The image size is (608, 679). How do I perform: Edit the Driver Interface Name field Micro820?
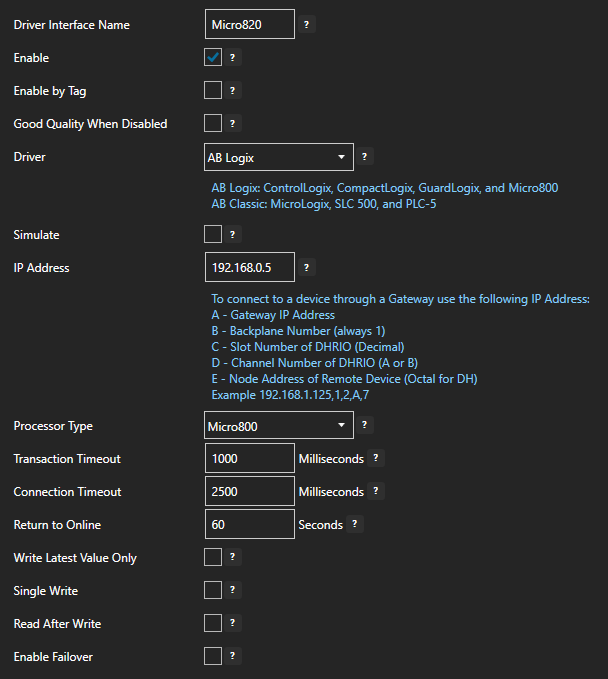(250, 24)
